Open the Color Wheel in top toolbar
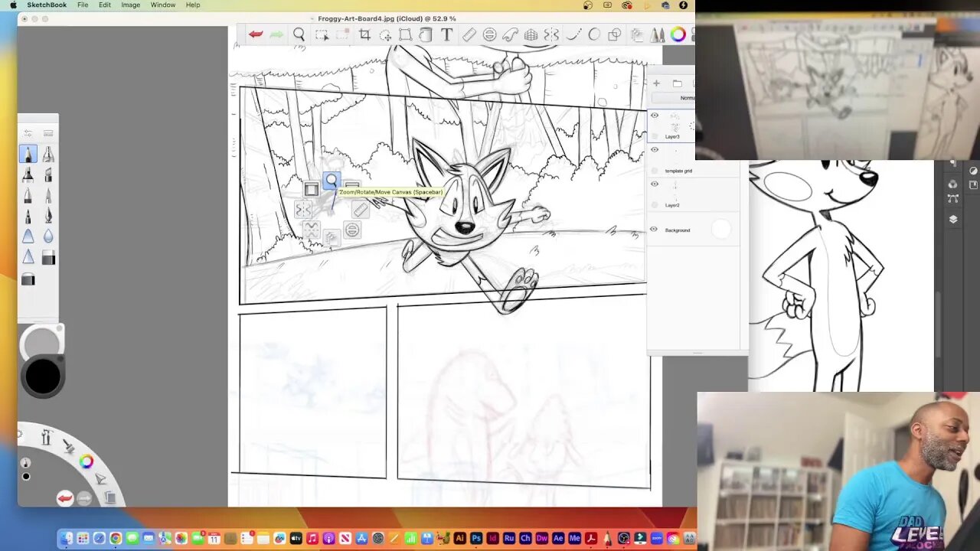This screenshot has height=551, width=980. click(678, 34)
